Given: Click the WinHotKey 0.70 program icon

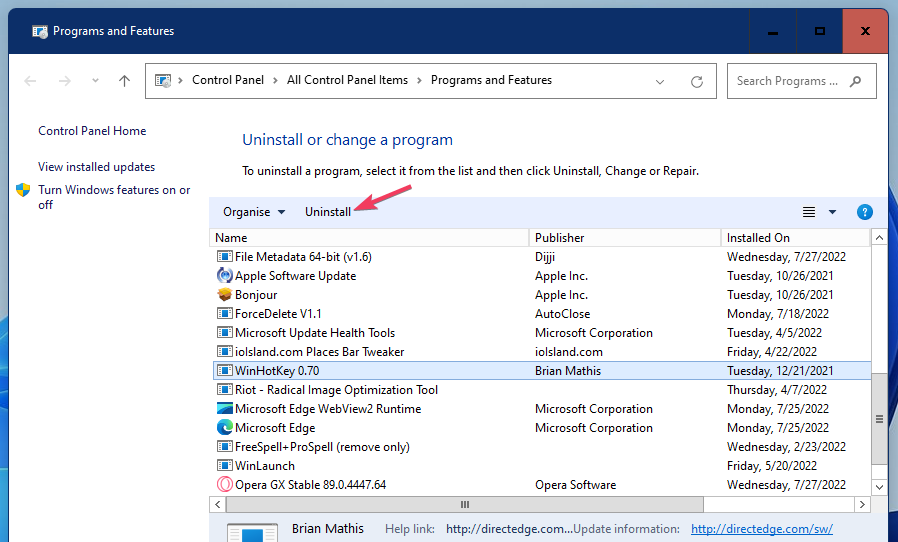Looking at the screenshot, I should 224,371.
